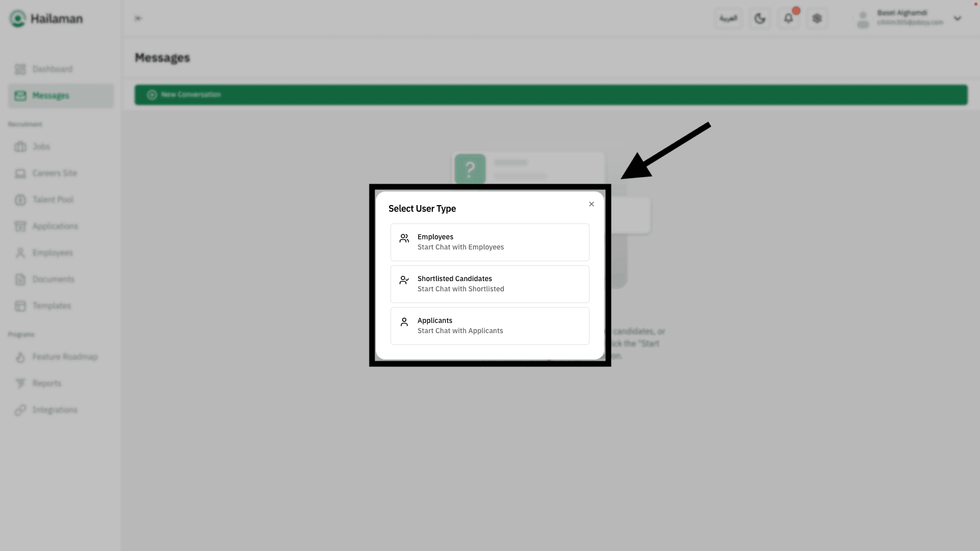Screen dimensions: 980x551
Task: Open Dashboard from sidebar
Action: (x=52, y=69)
